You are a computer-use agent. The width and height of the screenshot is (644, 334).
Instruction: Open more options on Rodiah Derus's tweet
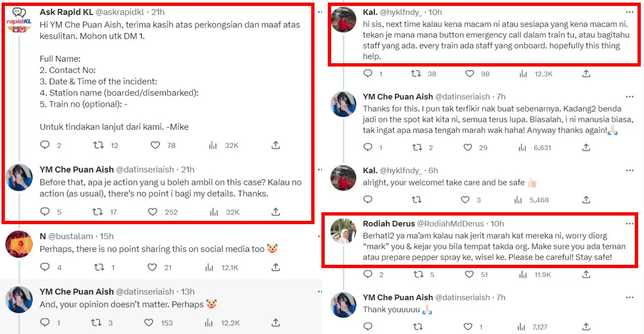630,224
